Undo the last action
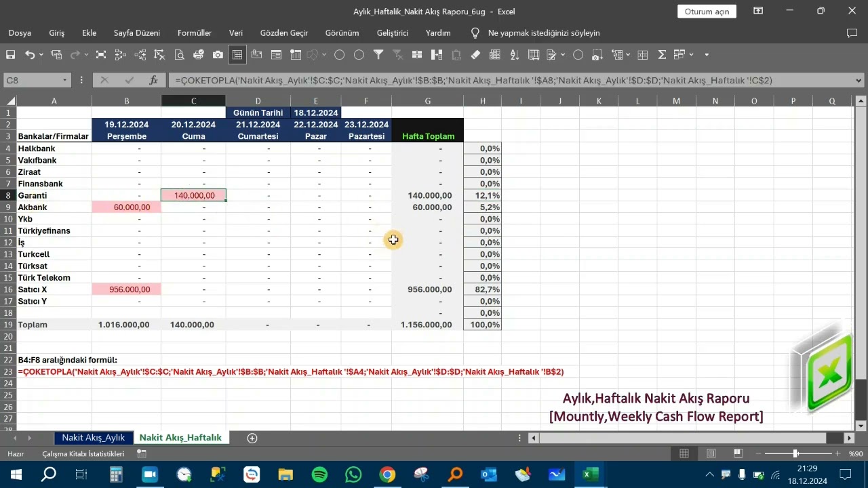The width and height of the screenshot is (868, 488). click(x=30, y=55)
